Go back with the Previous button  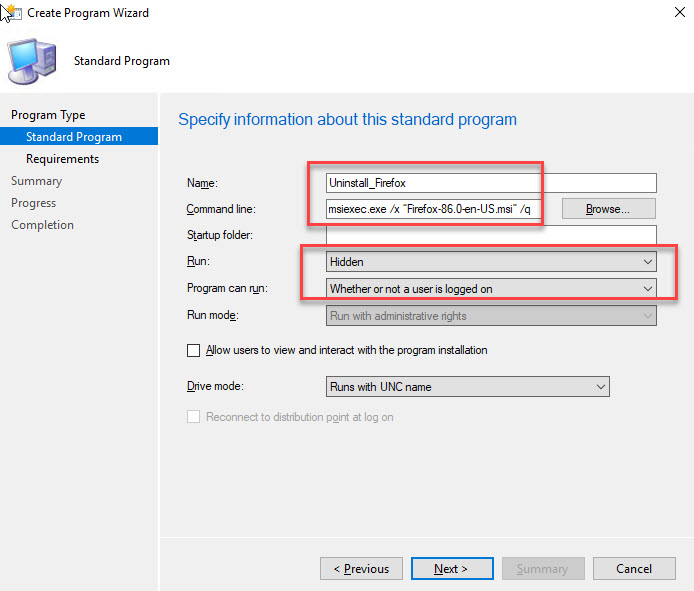(361, 568)
